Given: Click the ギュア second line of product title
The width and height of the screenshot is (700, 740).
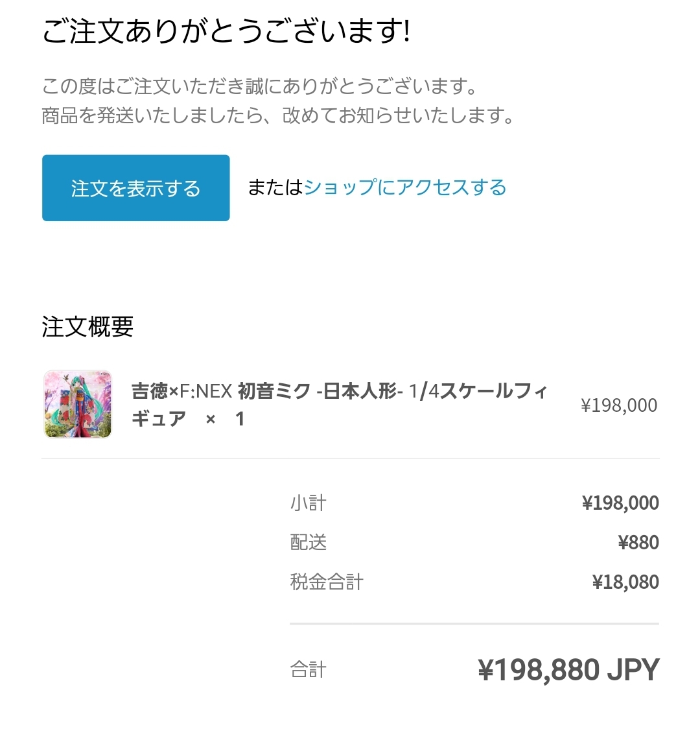Looking at the screenshot, I should click(159, 419).
